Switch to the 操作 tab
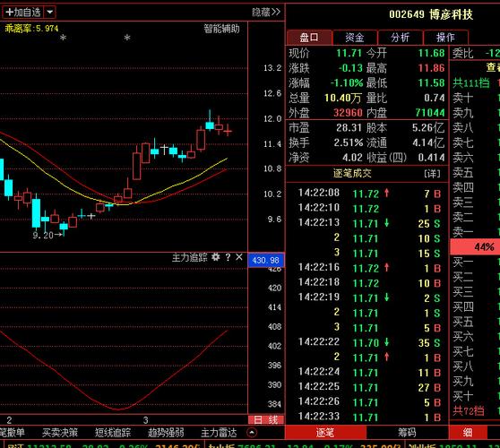 point(446,38)
